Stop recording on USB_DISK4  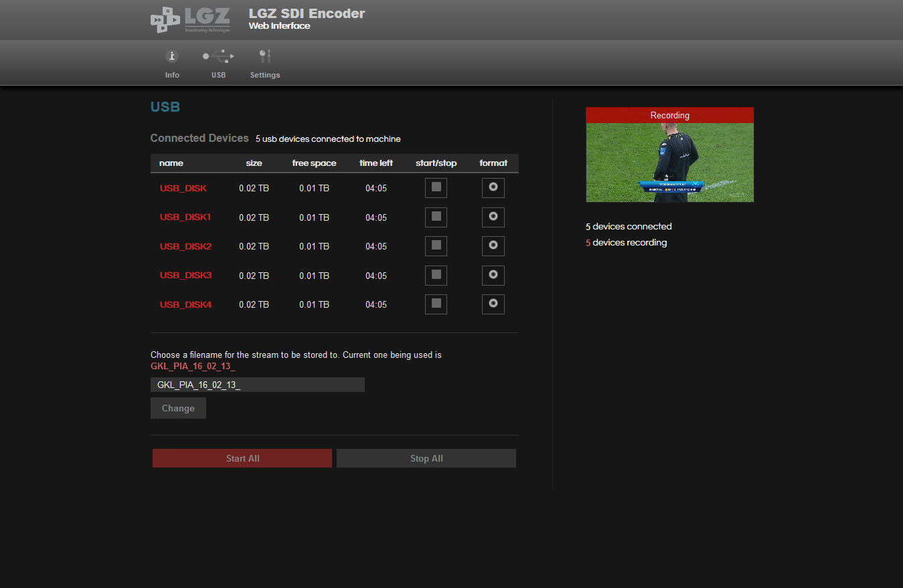(436, 304)
